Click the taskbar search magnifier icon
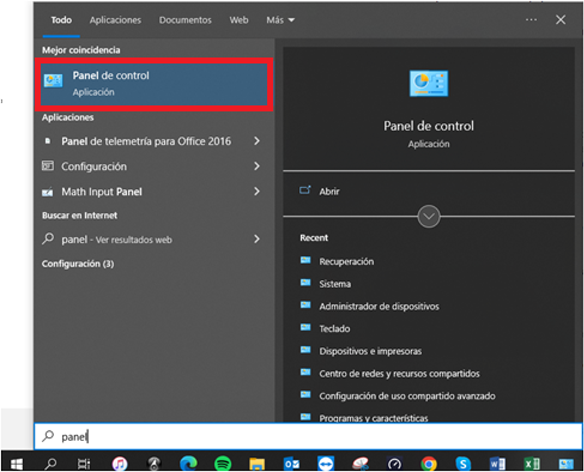The width and height of the screenshot is (584, 472). point(50,464)
